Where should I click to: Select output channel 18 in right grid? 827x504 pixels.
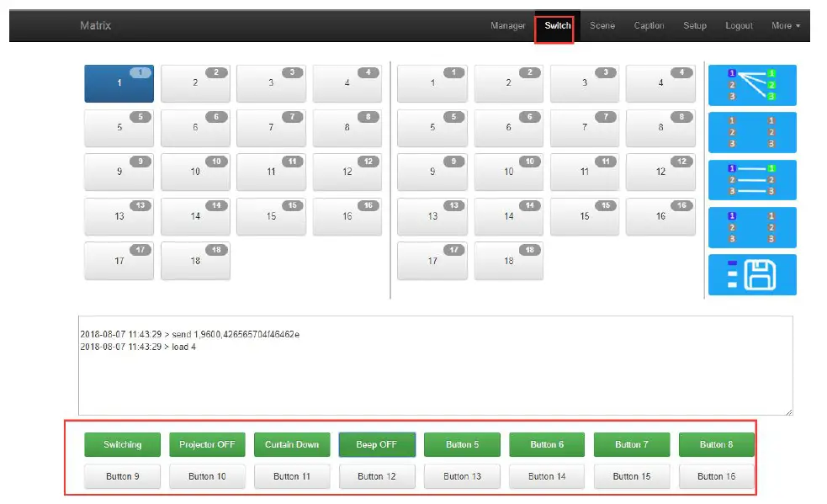[508, 261]
